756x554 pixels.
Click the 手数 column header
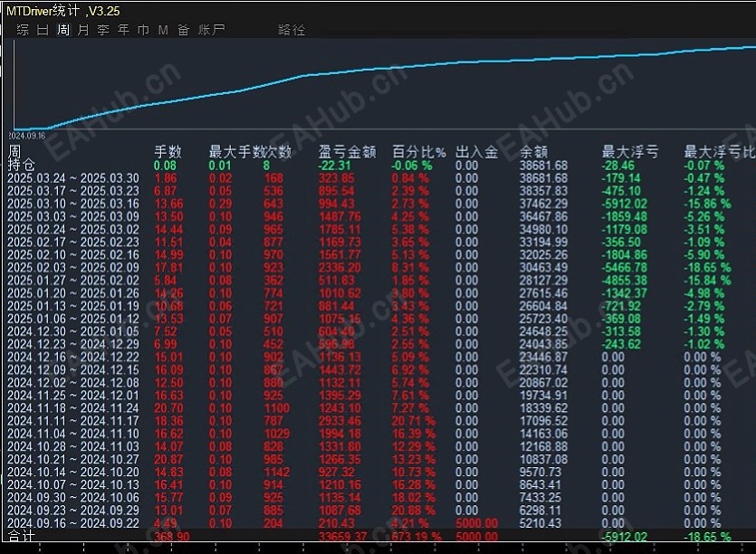(x=167, y=152)
